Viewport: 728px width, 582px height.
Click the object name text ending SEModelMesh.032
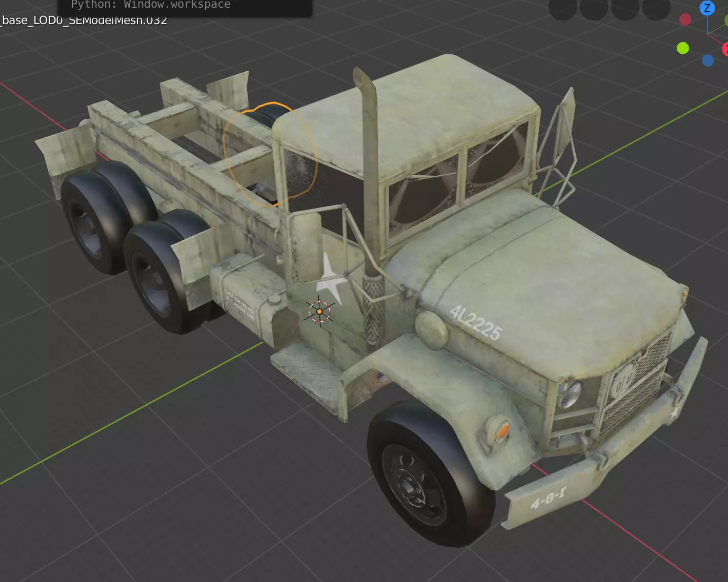[x=84, y=20]
